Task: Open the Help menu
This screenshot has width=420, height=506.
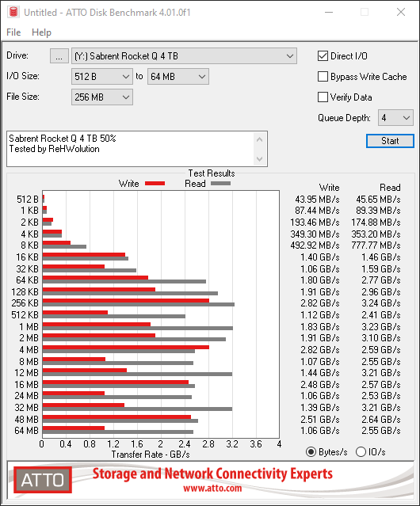Action: [x=41, y=32]
